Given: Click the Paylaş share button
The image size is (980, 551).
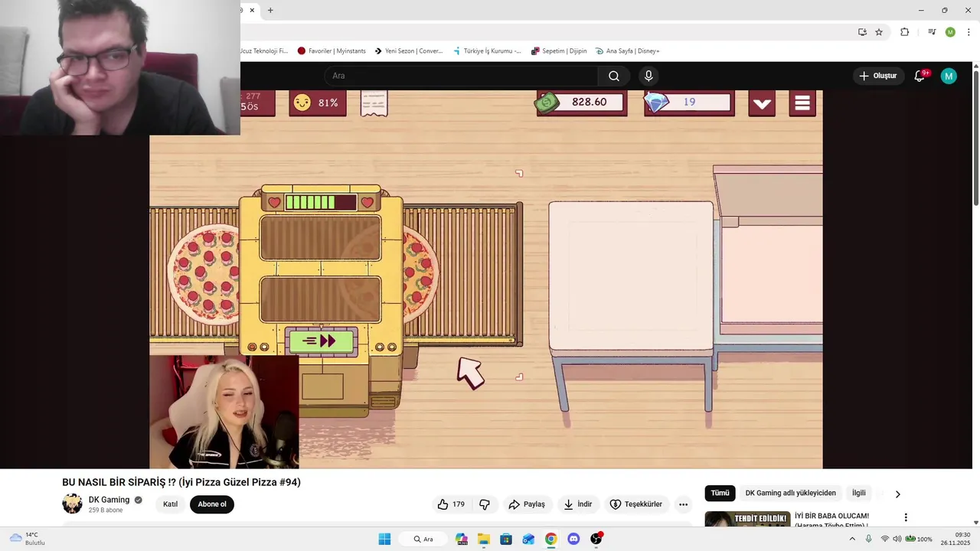Looking at the screenshot, I should point(527,504).
